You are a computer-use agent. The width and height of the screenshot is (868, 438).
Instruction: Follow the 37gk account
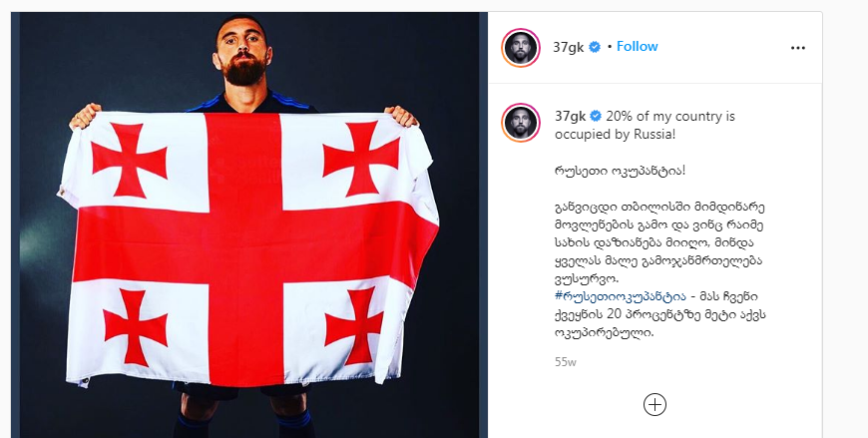[x=638, y=47]
